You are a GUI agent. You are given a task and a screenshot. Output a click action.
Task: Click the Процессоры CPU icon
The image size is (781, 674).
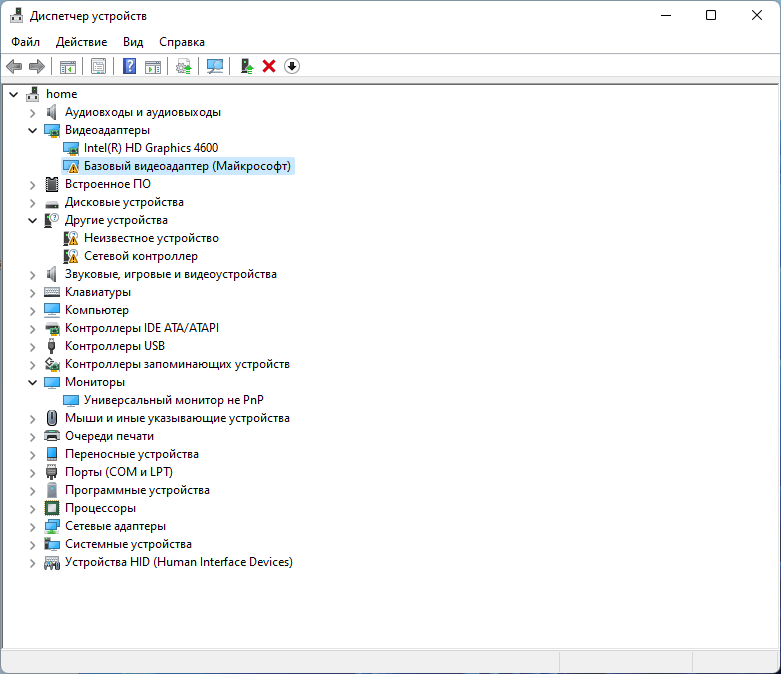(52, 508)
